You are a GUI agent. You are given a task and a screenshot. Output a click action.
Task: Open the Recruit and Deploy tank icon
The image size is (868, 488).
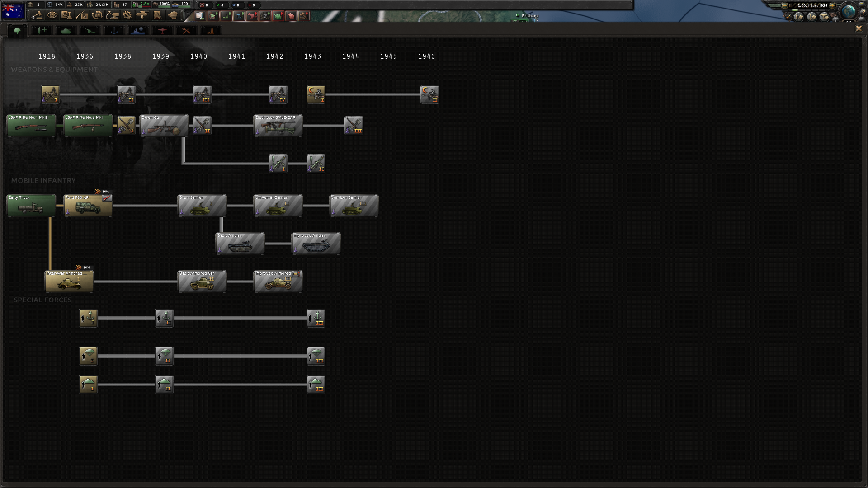(142, 15)
